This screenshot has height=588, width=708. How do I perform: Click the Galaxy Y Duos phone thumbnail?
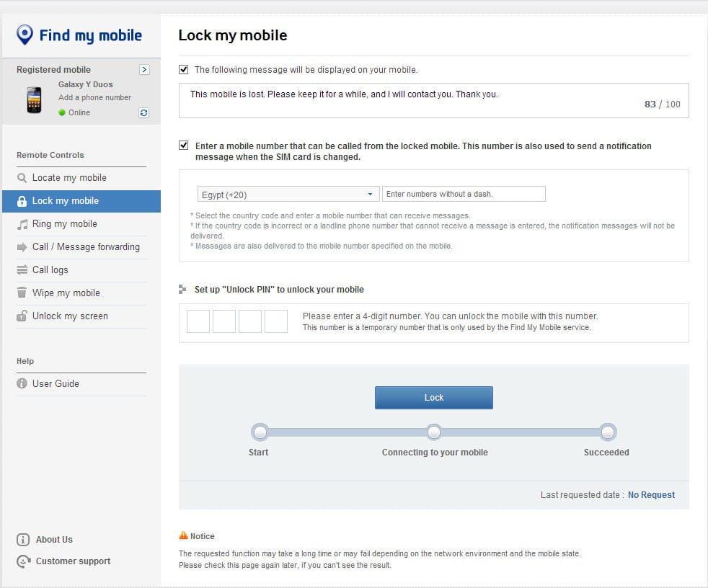[x=34, y=99]
